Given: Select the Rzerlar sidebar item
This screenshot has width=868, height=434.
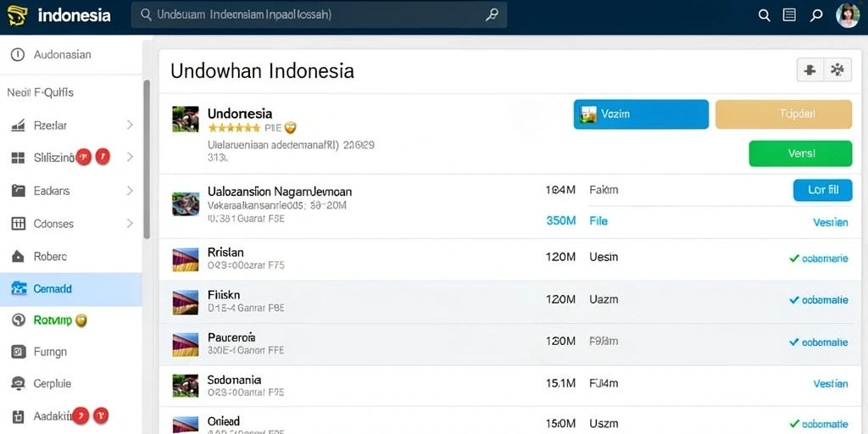Looking at the screenshot, I should click(71, 125).
